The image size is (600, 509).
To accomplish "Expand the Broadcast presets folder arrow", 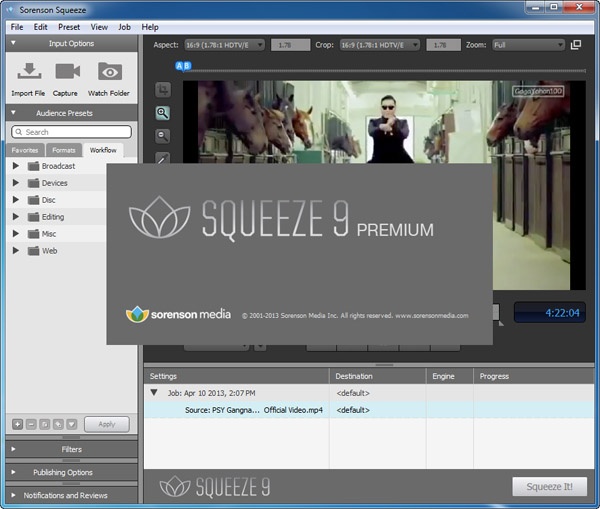I will (x=16, y=166).
